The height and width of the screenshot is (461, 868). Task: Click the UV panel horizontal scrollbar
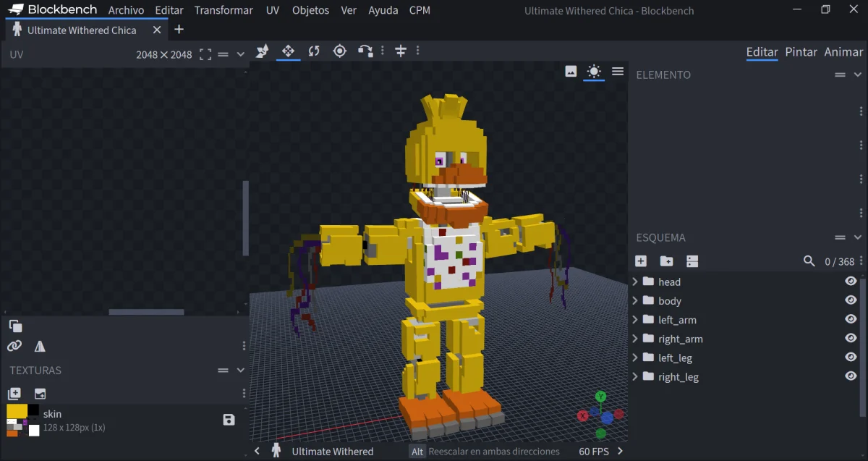[146, 312]
